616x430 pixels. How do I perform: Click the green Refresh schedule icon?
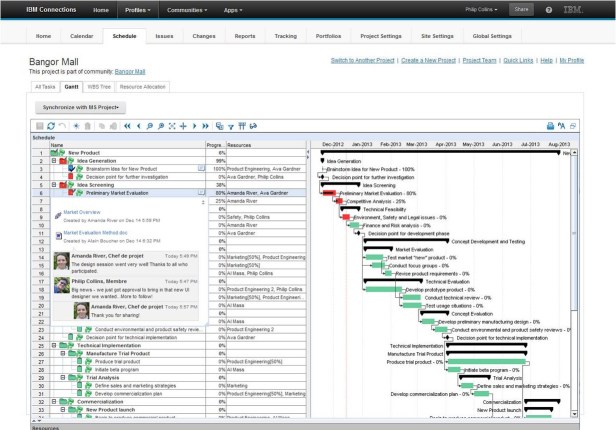coord(49,126)
